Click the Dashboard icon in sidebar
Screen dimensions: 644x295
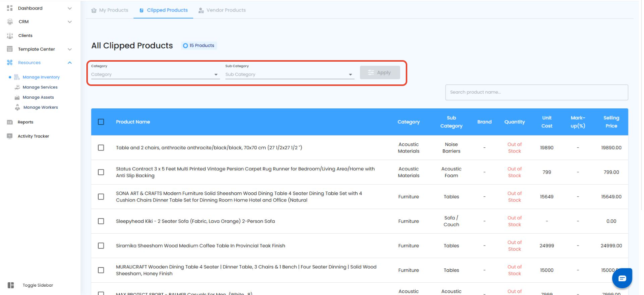point(10,8)
